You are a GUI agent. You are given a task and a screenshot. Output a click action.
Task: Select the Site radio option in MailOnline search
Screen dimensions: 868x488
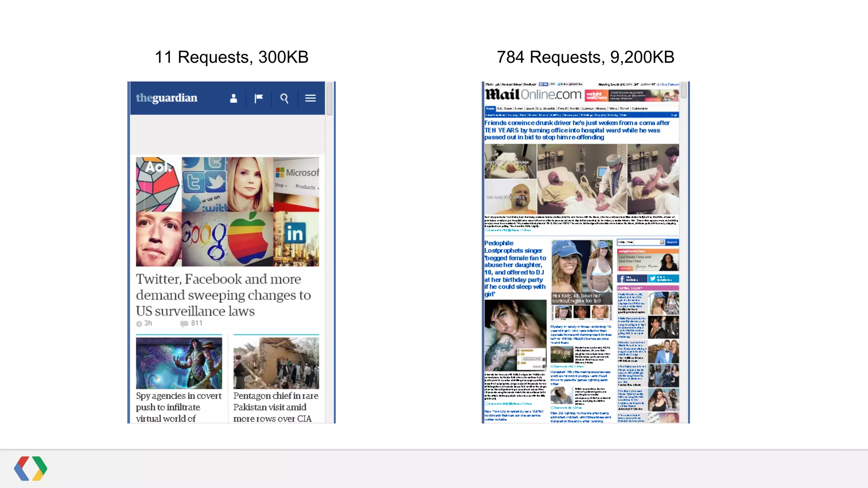(x=619, y=242)
